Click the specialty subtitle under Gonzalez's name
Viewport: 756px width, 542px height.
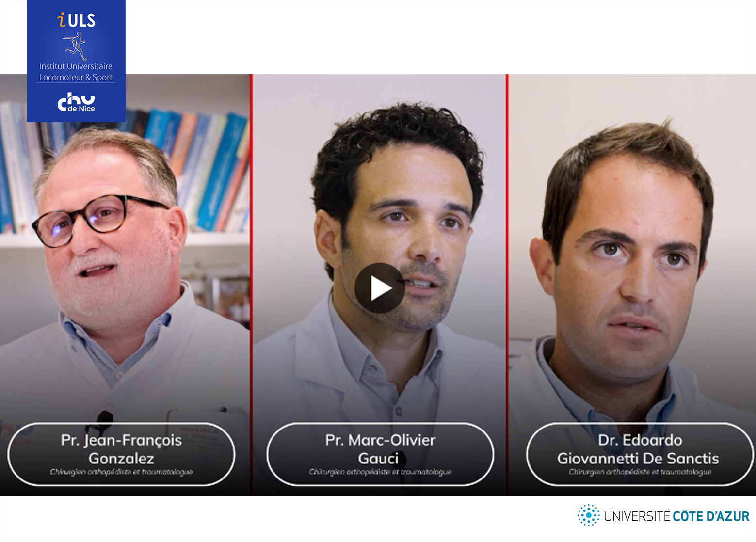(121, 472)
